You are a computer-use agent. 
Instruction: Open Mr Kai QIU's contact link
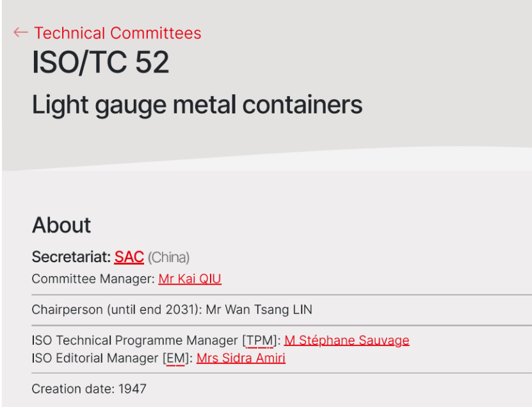pyautogui.click(x=189, y=279)
